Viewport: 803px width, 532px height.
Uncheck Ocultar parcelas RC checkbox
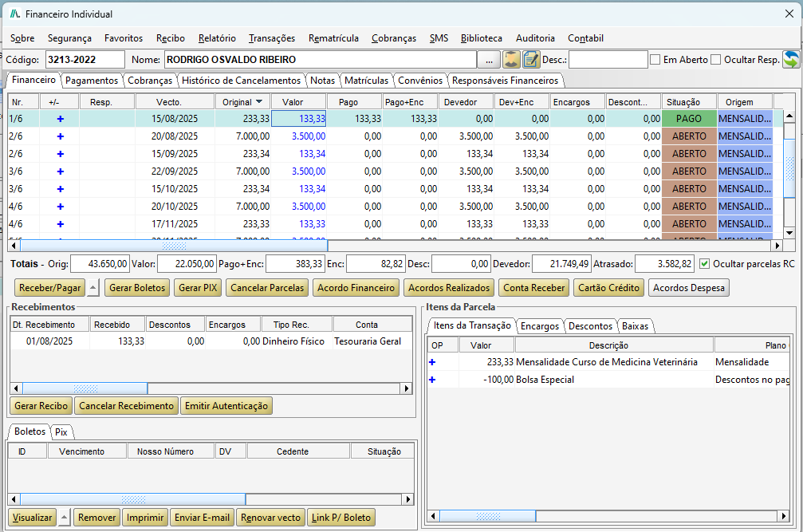pyautogui.click(x=705, y=264)
